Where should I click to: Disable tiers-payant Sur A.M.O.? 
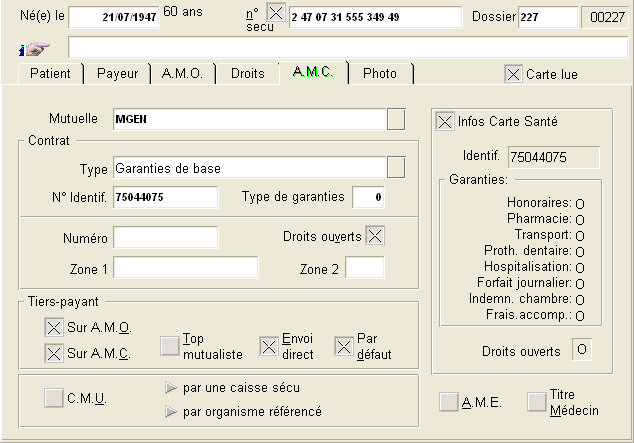53,327
